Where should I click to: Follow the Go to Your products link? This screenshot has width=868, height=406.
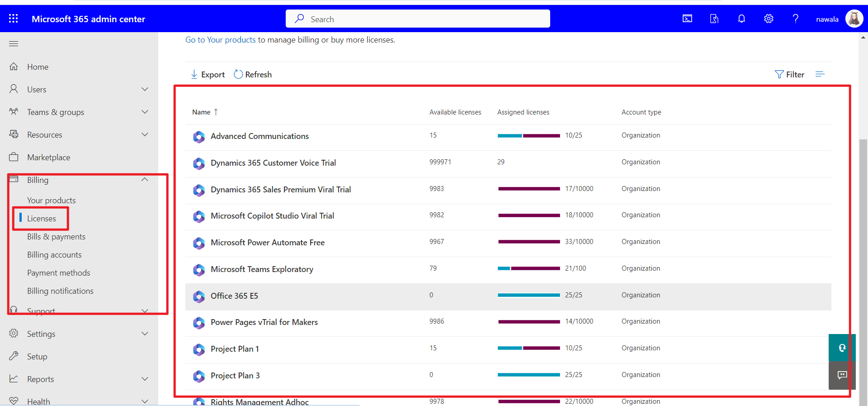221,40
